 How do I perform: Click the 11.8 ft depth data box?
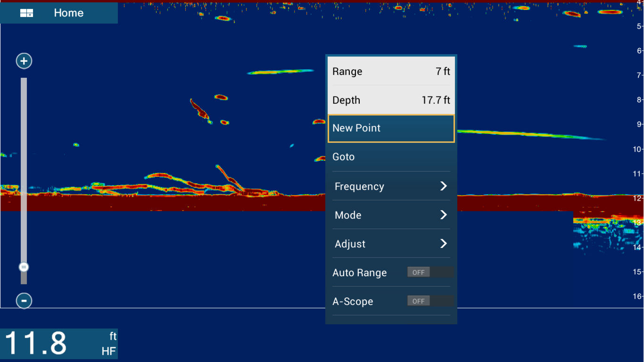click(59, 344)
